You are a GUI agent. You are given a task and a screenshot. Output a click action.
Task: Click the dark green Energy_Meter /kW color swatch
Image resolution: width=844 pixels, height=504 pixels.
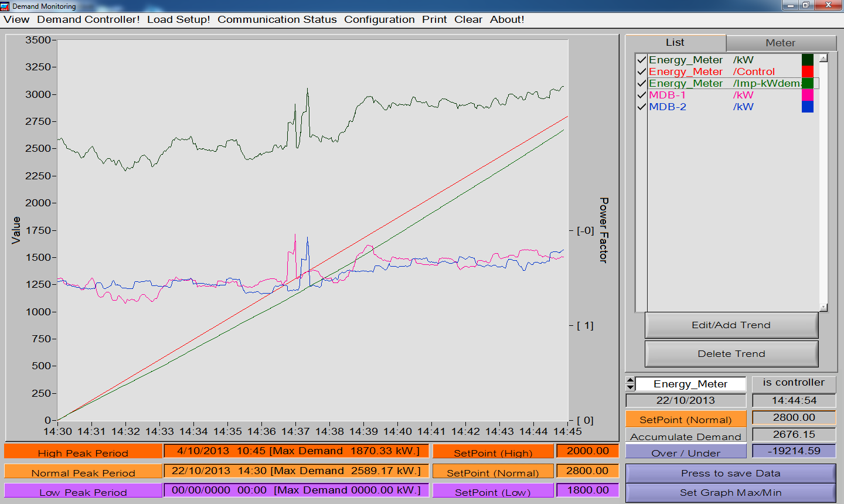point(808,60)
